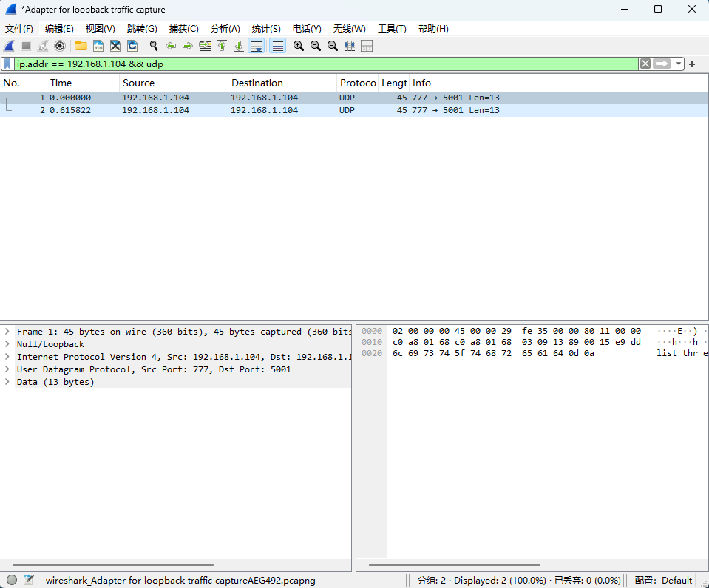Click the start capture shark fin icon
709x588 pixels.
point(9,46)
